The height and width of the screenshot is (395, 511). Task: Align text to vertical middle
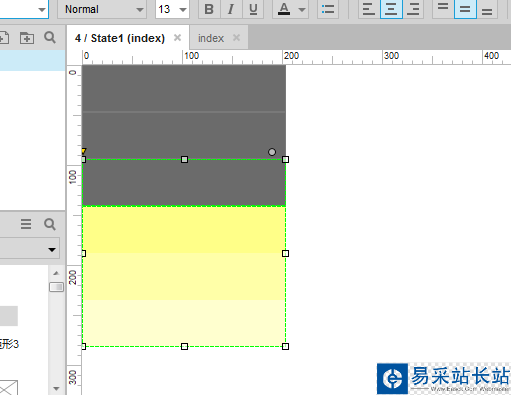click(465, 9)
